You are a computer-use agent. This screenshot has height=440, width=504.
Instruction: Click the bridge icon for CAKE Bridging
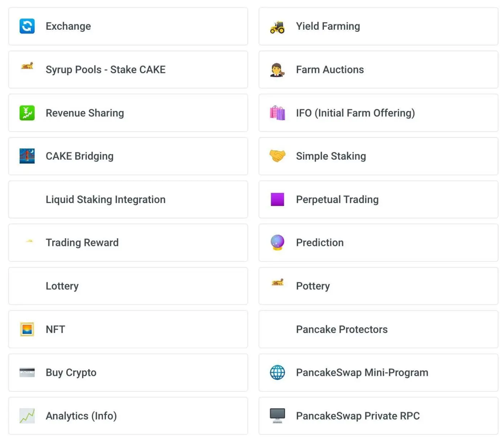[x=27, y=156]
